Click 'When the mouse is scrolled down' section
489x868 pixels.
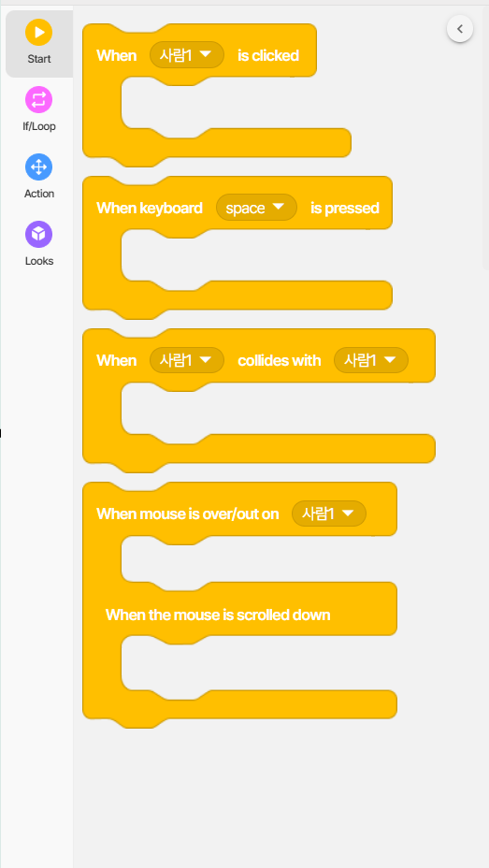(x=218, y=615)
